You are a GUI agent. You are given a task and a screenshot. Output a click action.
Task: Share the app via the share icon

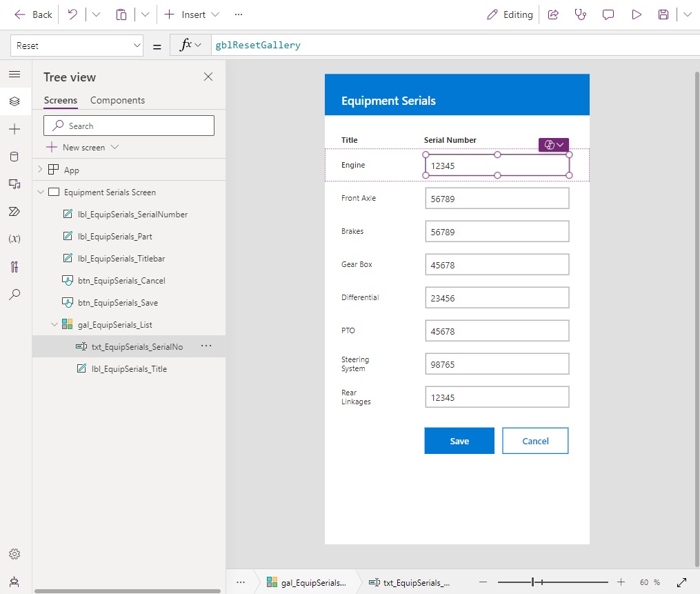[x=553, y=14]
